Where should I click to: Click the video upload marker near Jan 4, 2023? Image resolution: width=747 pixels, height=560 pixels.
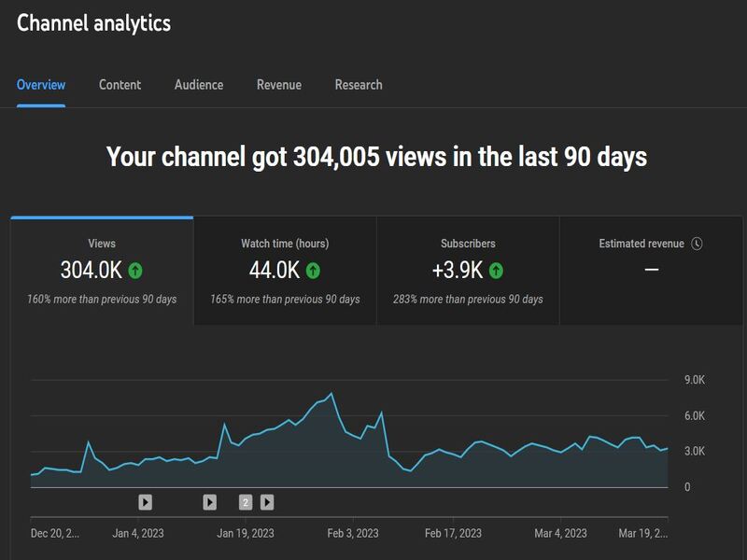[145, 501]
